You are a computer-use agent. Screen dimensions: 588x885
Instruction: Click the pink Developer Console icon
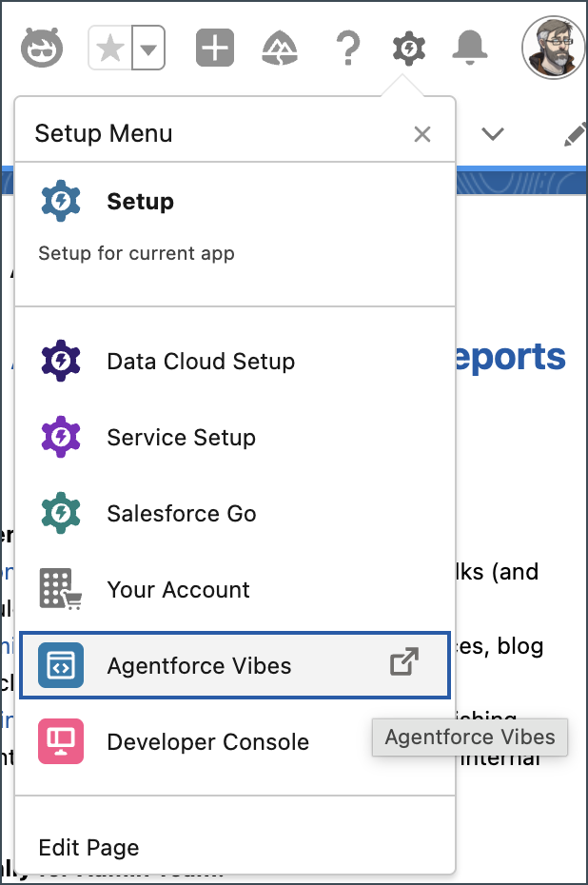61,741
